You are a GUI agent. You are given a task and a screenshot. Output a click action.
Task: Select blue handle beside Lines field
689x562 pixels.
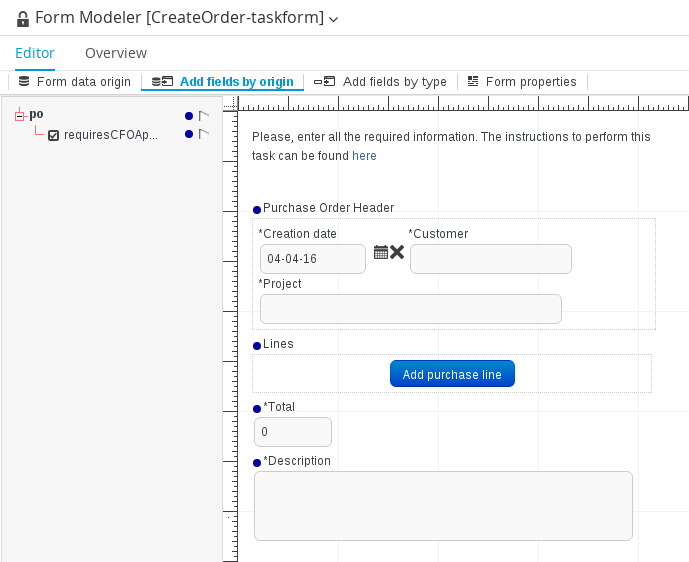257,346
